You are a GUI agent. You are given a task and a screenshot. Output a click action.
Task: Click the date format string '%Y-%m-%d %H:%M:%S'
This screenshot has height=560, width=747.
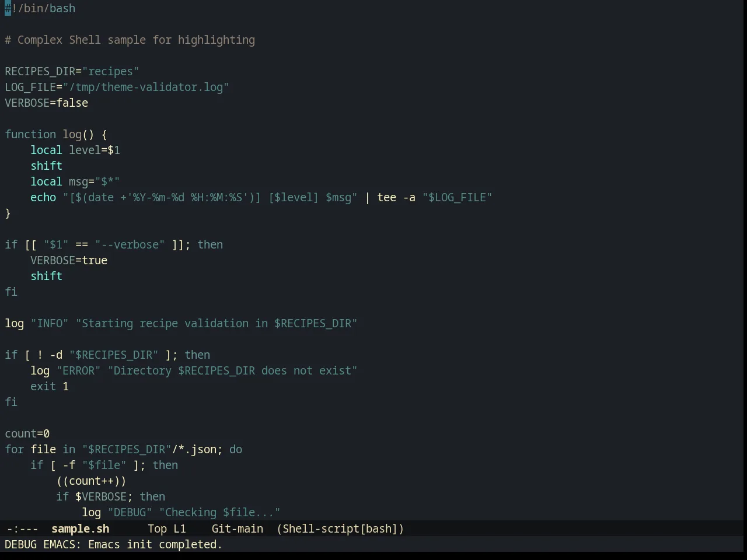pyautogui.click(x=189, y=197)
